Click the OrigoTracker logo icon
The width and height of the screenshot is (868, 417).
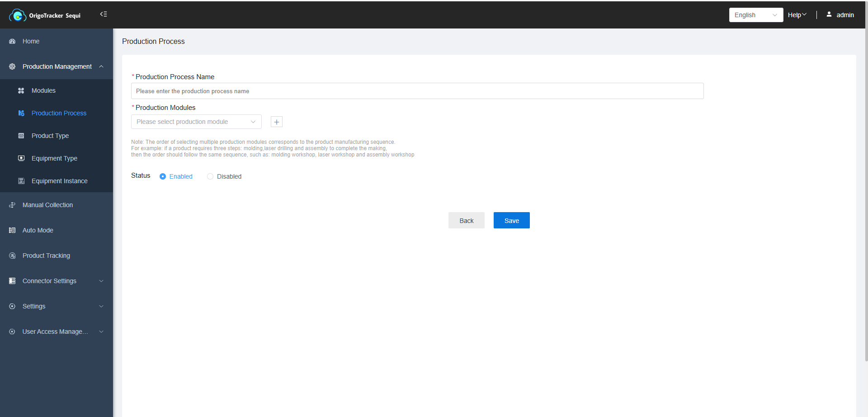17,15
